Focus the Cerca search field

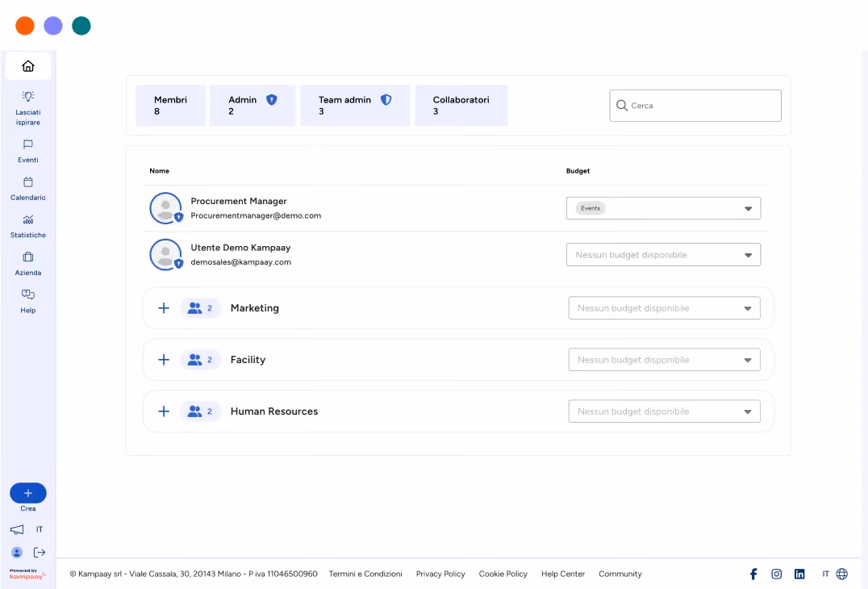[x=695, y=106]
